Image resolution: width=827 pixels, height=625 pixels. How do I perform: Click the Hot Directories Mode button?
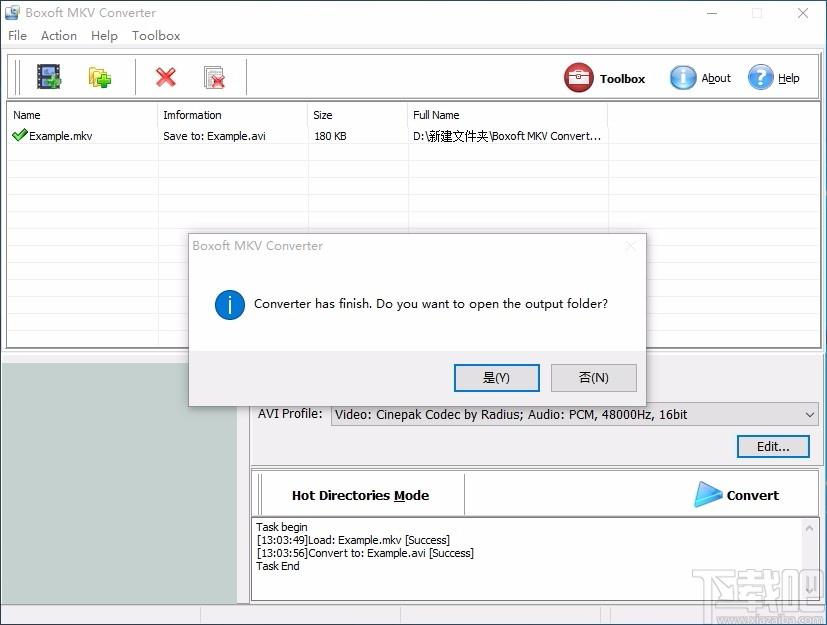(x=360, y=495)
